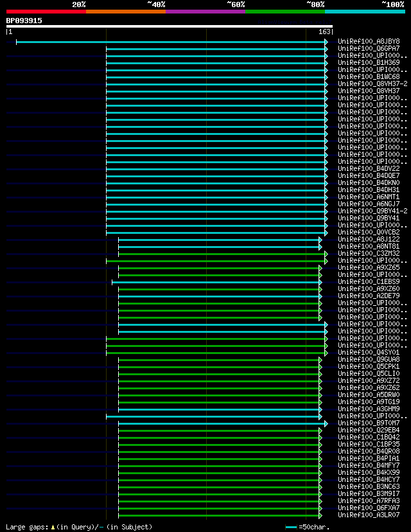Choose the UniRef100_B4HCY7 entry
The image size is (411, 532).
pyautogui.click(x=369, y=480)
